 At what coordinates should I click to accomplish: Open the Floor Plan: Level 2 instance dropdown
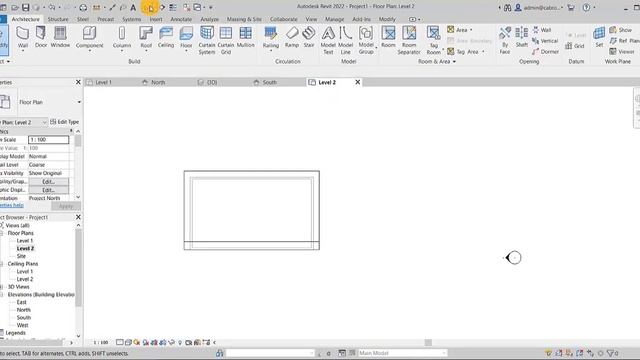tap(44, 122)
